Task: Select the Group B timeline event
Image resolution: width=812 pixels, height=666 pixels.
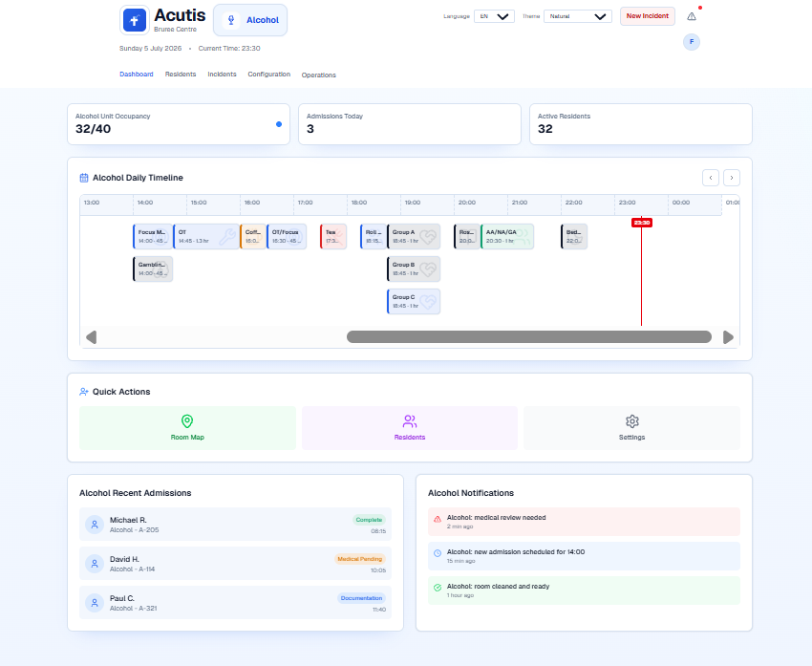Action: tap(414, 269)
